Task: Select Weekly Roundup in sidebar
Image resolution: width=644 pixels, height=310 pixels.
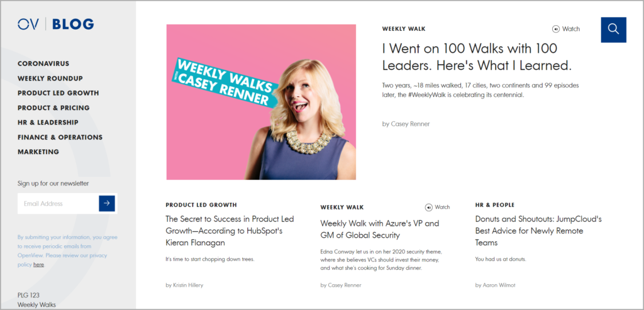Action: pos(50,79)
